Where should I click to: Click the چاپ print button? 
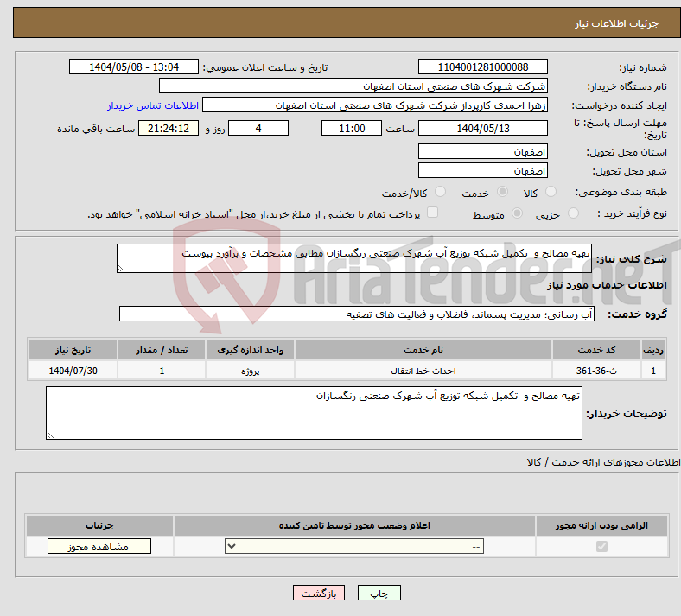point(379,593)
